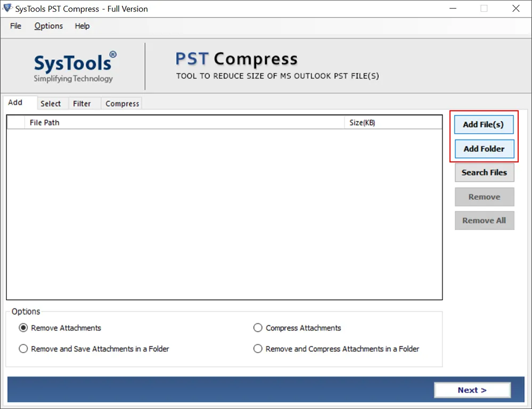Click the Add Folder button
The image size is (532, 409).
[484, 149]
